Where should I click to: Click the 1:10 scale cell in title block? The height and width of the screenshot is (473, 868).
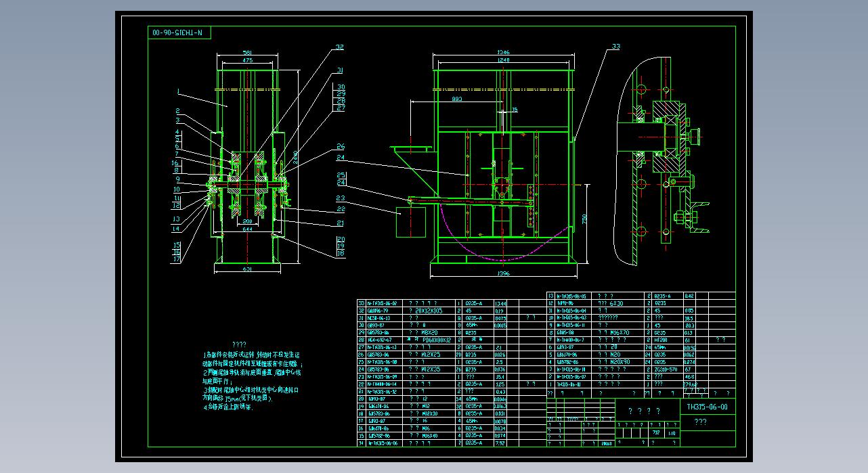(671, 432)
